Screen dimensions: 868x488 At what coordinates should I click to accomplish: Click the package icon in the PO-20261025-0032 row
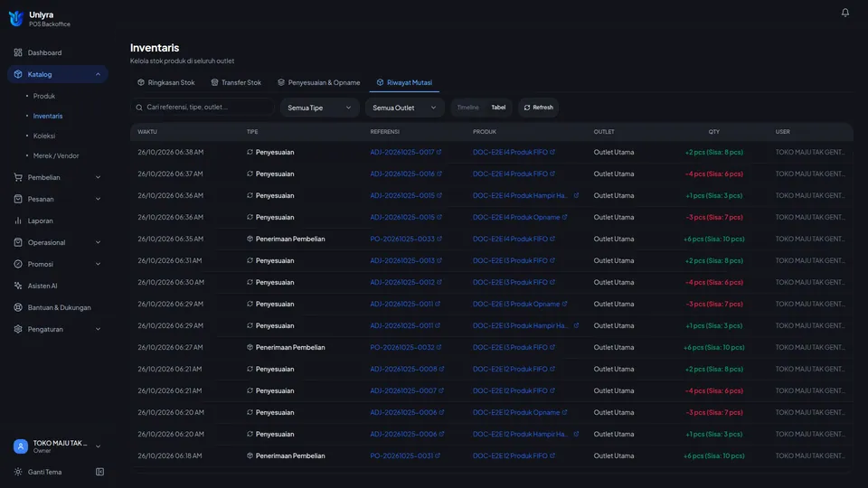point(250,347)
